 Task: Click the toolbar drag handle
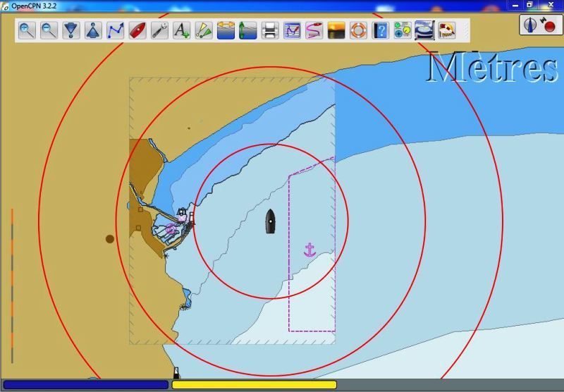click(466, 30)
